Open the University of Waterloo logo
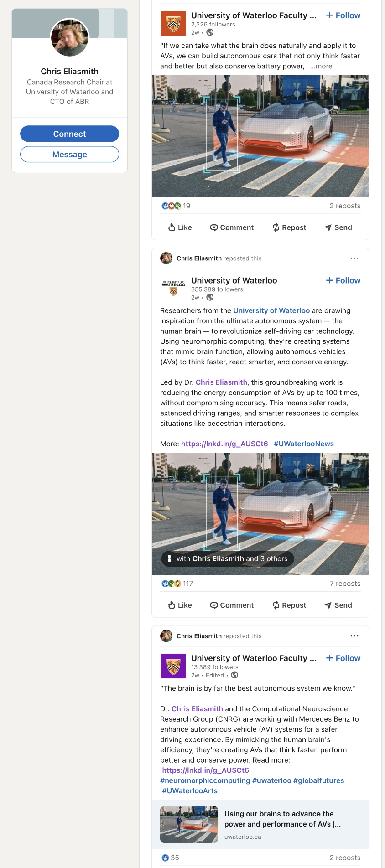 [x=173, y=288]
